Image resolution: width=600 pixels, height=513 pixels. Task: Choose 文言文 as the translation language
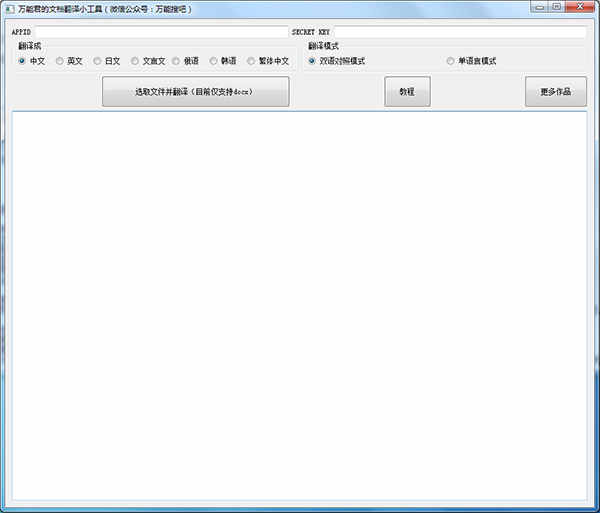click(148, 61)
